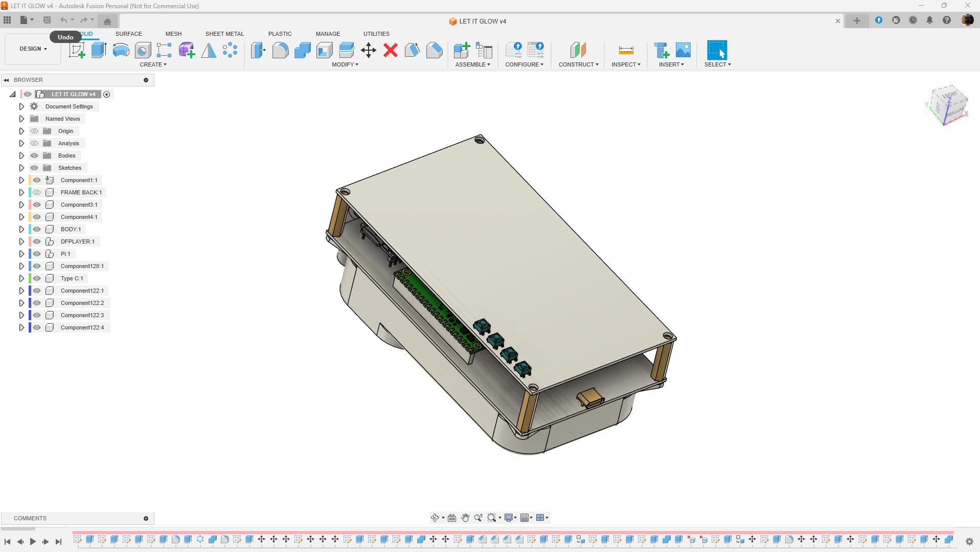Hide the Bodies folder visibility
The height and width of the screenshot is (552, 980).
coord(34,156)
